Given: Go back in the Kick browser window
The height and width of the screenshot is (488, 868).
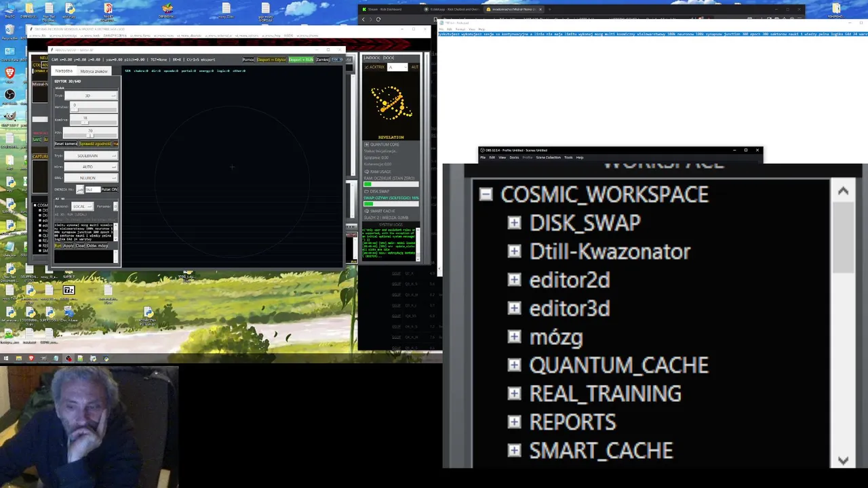Looking at the screenshot, I should click(363, 19).
